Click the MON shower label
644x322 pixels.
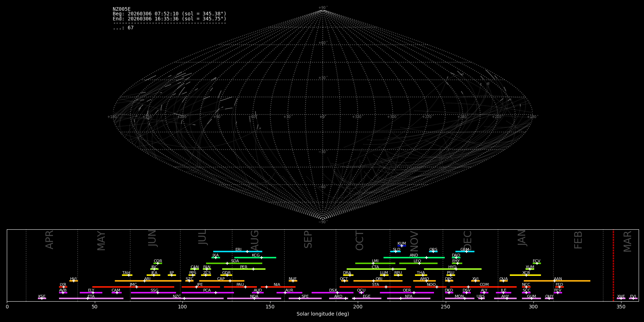(459, 297)
